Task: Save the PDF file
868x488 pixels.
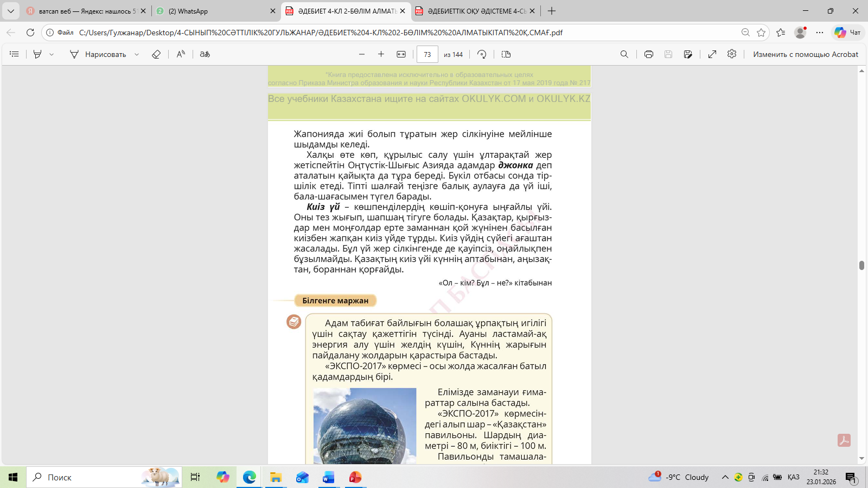Action: (x=668, y=54)
